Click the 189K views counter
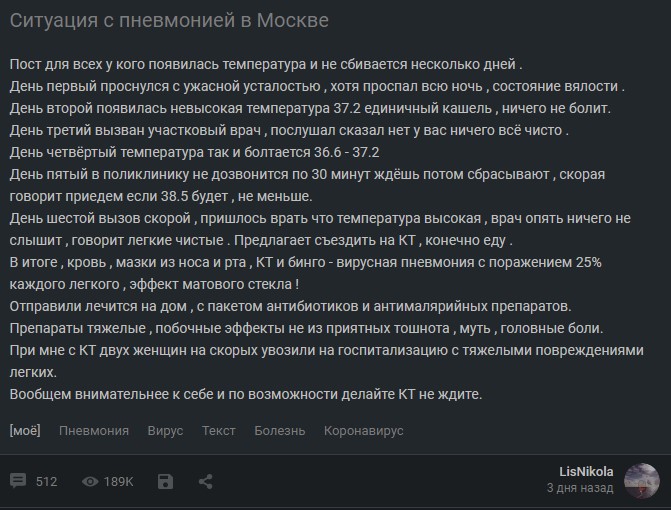 coord(118,482)
